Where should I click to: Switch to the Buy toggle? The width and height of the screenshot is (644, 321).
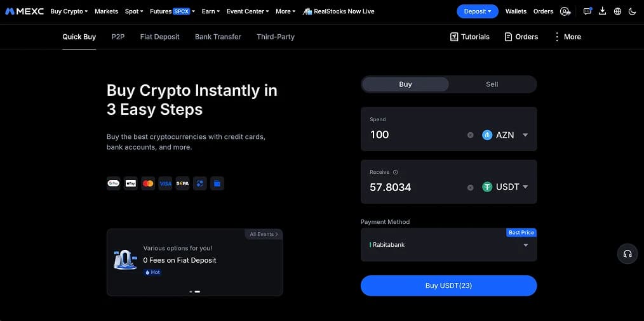pos(405,84)
